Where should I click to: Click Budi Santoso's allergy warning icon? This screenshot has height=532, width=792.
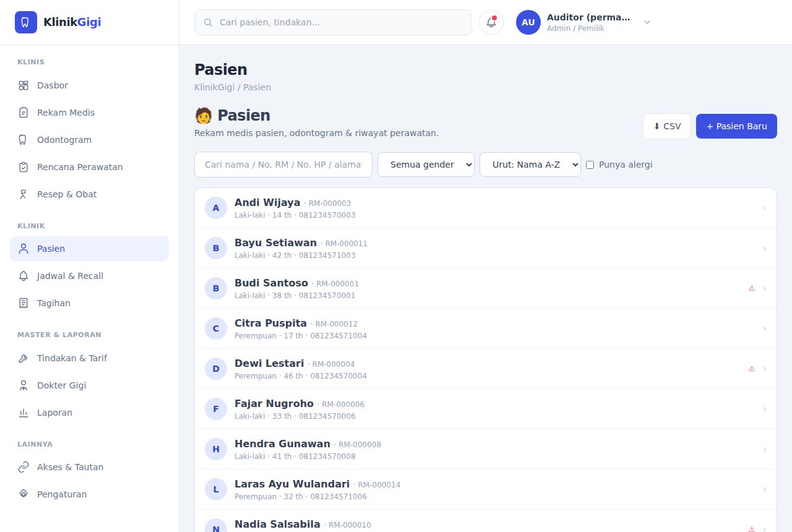[752, 288]
